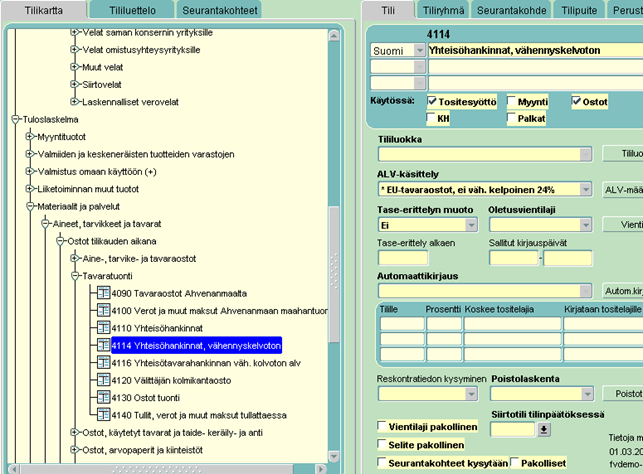Click the Tase-erittely alkaen date field
643x474 pixels.
coord(403,258)
